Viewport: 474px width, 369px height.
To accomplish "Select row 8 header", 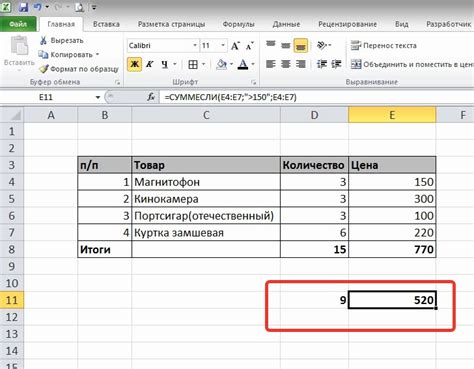I will pyautogui.click(x=12, y=249).
